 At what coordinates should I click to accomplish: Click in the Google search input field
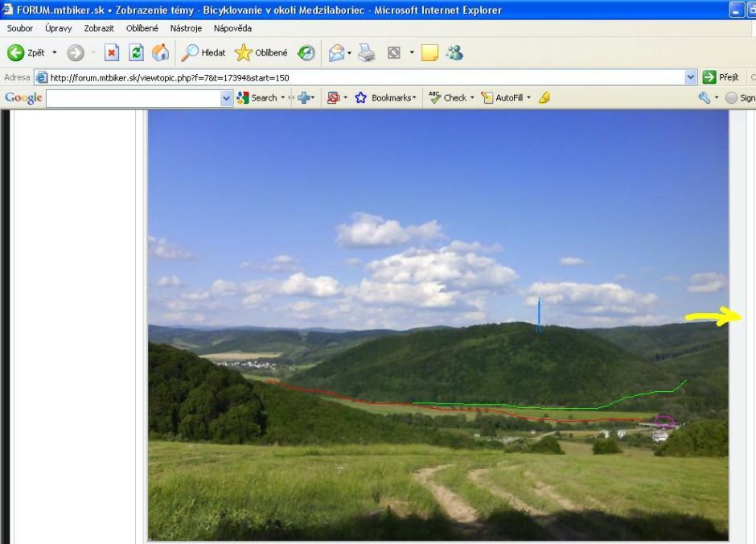133,97
